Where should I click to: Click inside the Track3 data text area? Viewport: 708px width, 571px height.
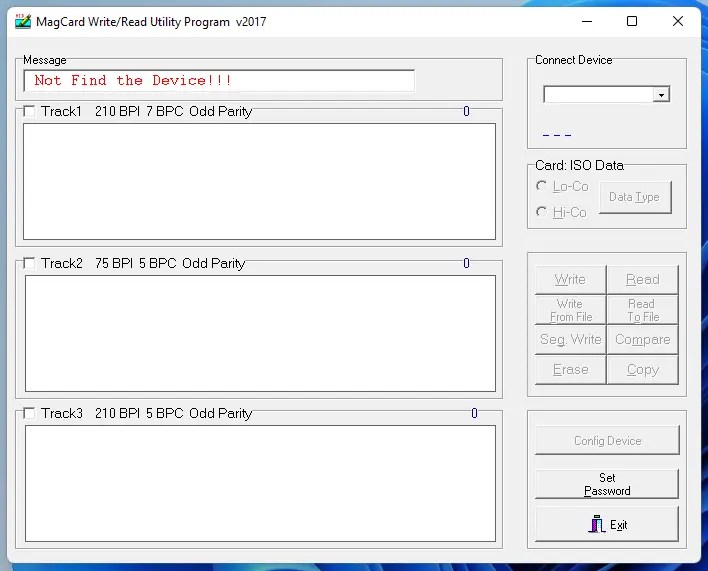[260, 483]
